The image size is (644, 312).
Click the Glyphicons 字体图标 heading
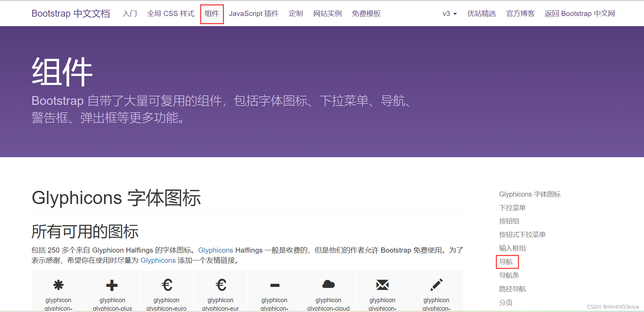116,198
